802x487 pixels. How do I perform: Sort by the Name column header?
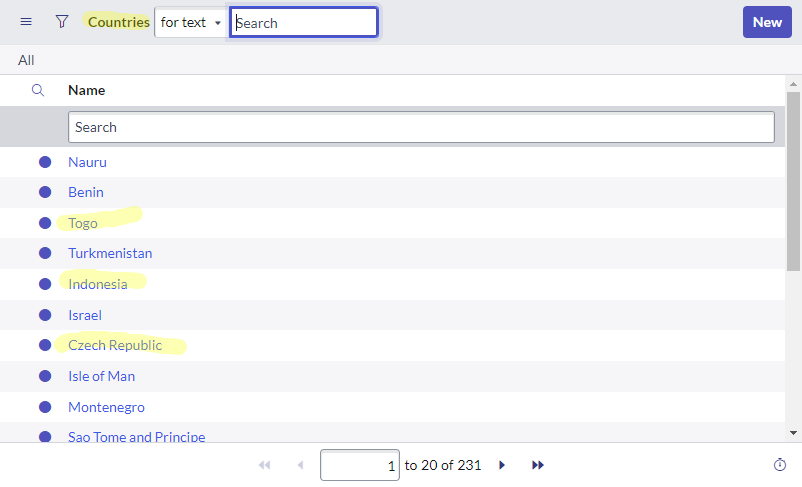86,91
